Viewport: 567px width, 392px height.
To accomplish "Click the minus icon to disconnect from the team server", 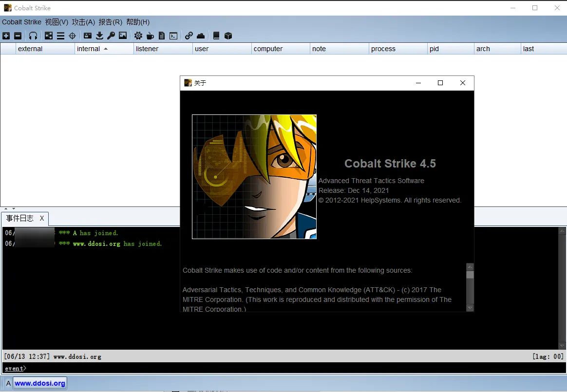I will [x=18, y=36].
